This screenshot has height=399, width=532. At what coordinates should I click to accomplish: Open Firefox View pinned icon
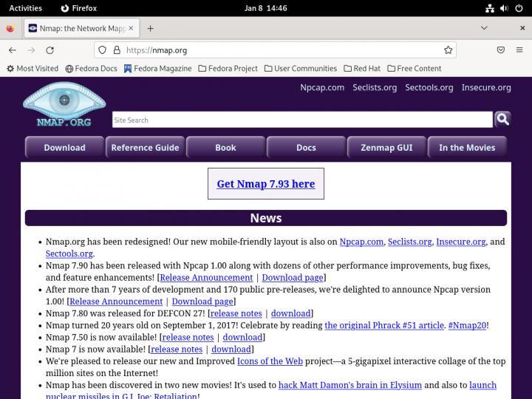[10, 29]
